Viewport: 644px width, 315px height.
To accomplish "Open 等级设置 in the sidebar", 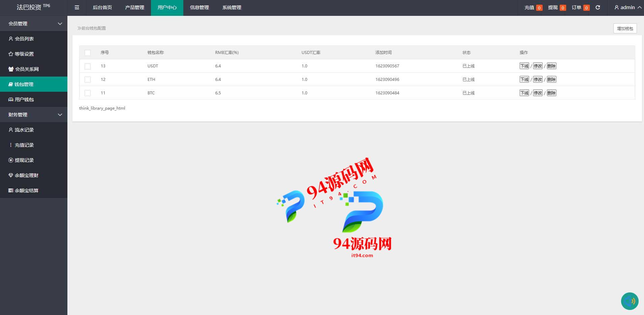I will (34, 54).
